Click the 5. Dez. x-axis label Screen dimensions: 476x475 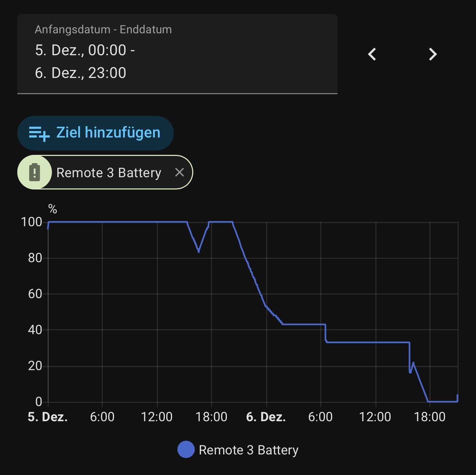pos(48,417)
